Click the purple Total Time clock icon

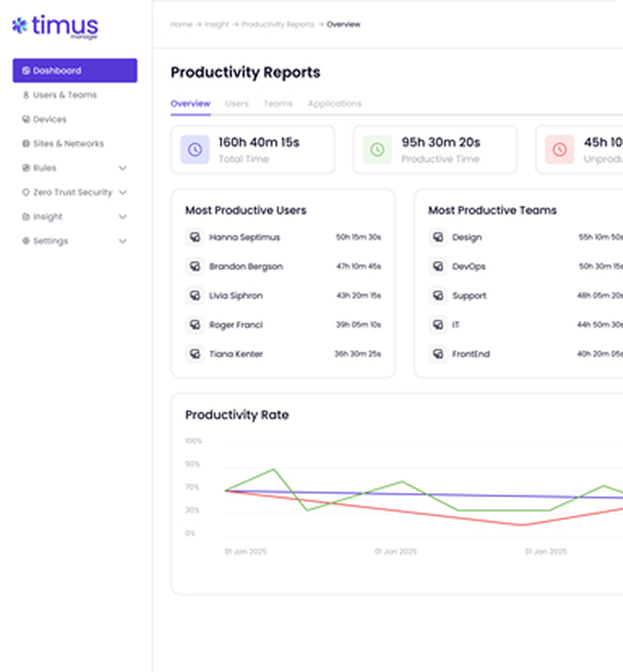(195, 149)
